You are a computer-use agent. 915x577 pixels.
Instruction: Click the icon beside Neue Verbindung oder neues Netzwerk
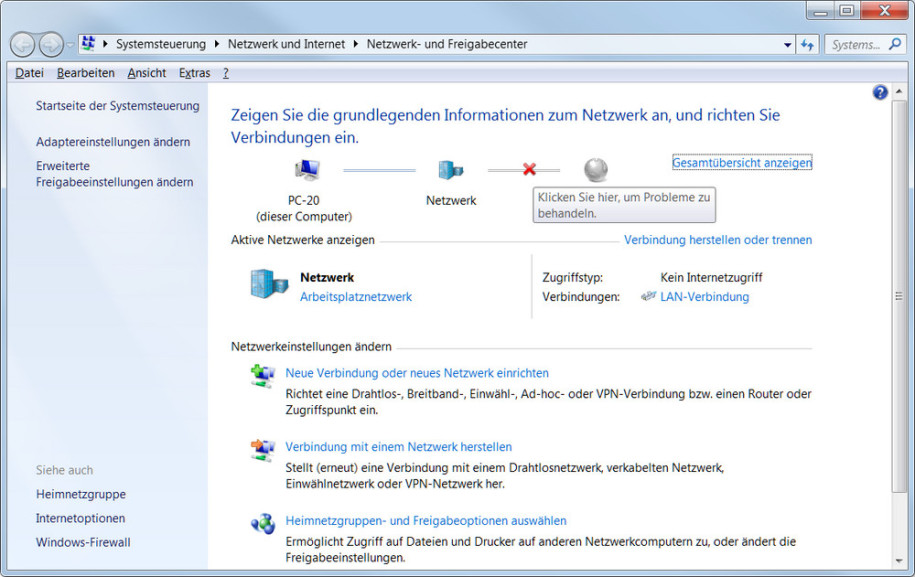coord(263,375)
